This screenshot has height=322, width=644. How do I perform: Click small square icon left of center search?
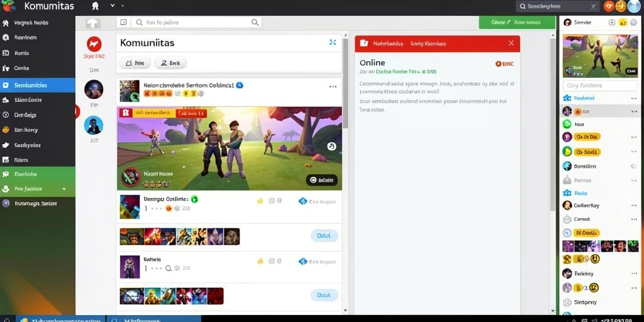[x=124, y=23]
